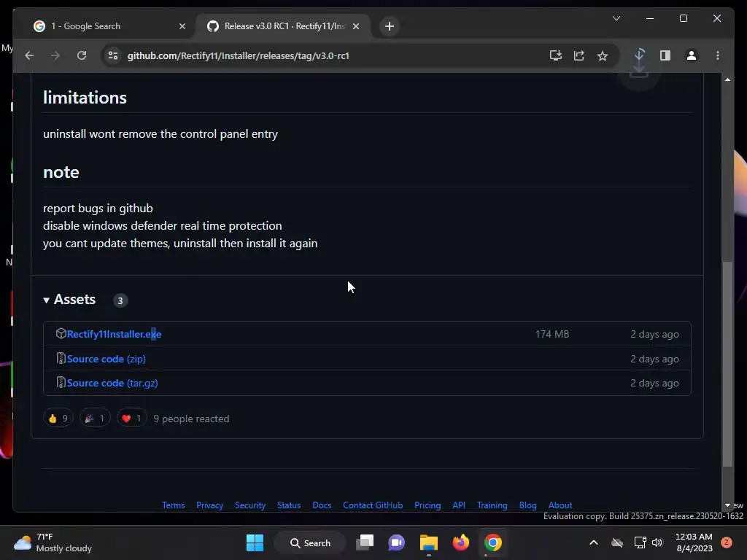This screenshot has width=747, height=560.
Task: Open Firefox from taskbar
Action: click(x=461, y=542)
